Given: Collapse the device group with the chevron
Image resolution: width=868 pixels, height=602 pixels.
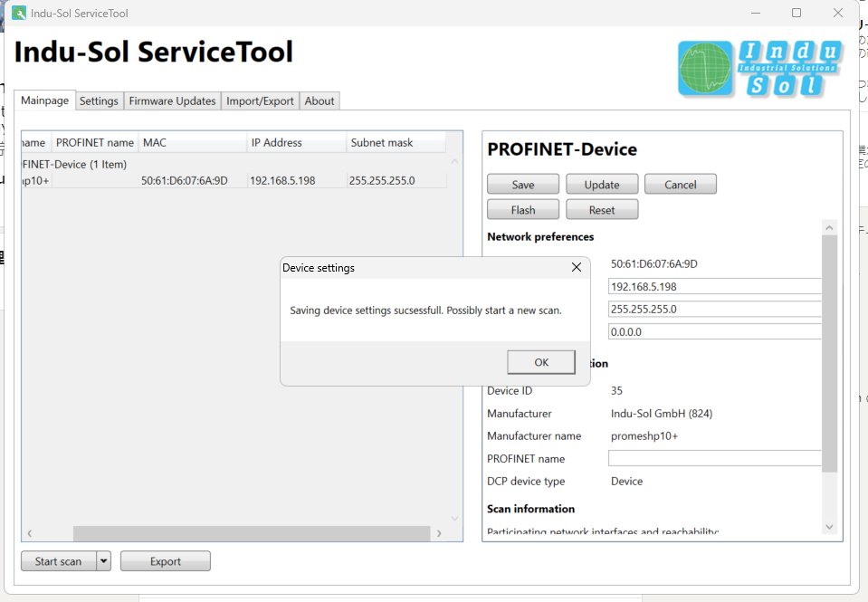Looking at the screenshot, I should (x=454, y=162).
